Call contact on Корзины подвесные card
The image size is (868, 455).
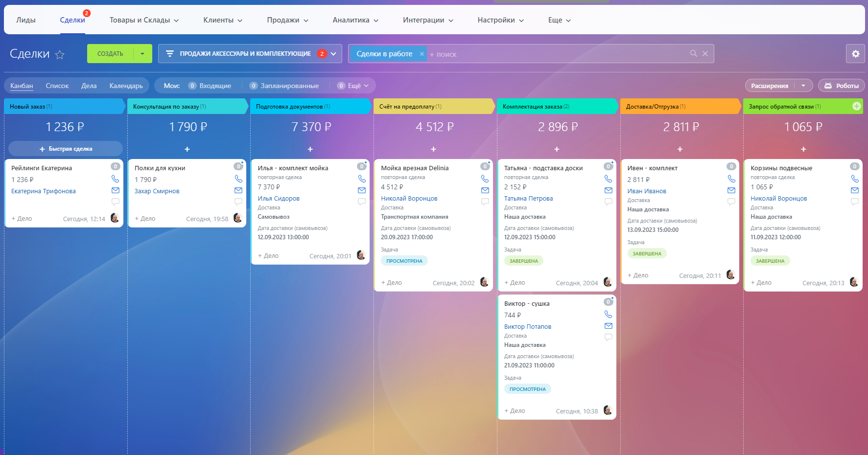pos(855,179)
